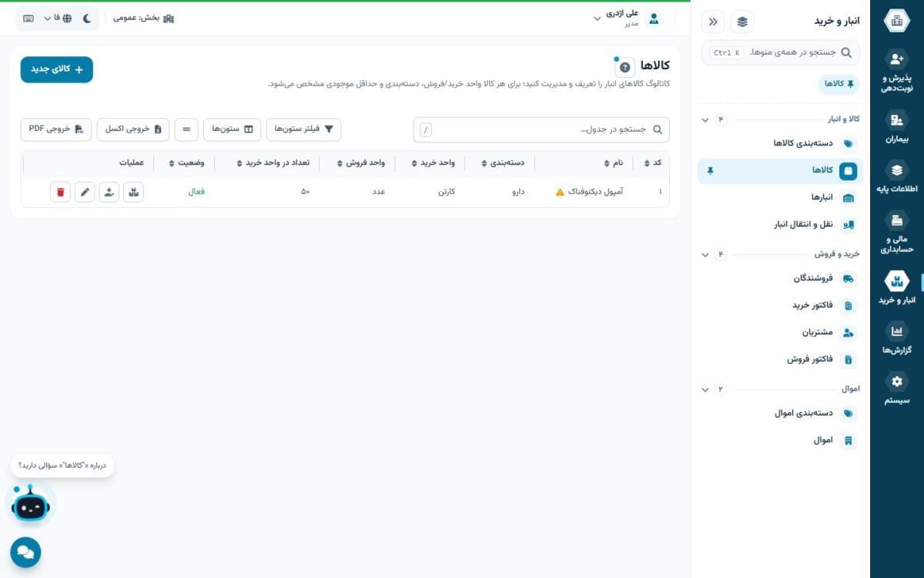Open the علی ازدری user menu
The image size is (924, 578).
(628, 18)
